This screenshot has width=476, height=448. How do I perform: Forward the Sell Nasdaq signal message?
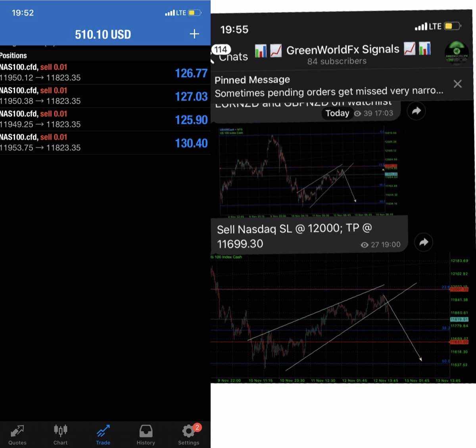point(424,242)
